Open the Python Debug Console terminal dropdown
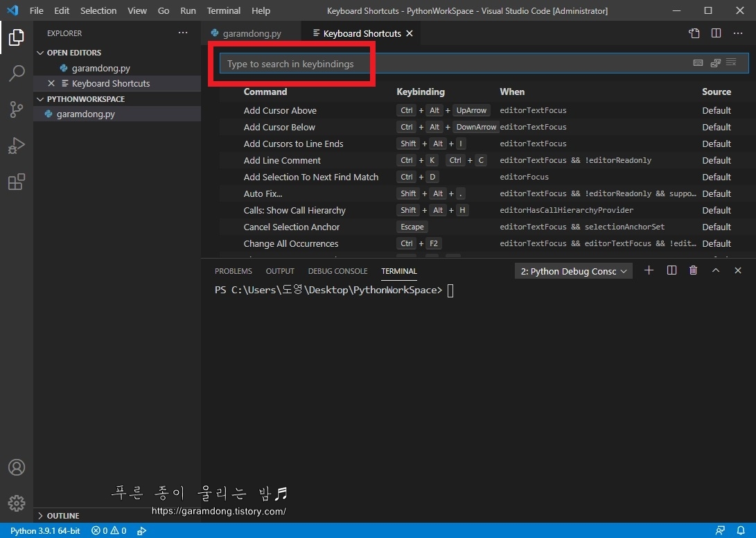Screen dimensions: 756x538 (573, 271)
